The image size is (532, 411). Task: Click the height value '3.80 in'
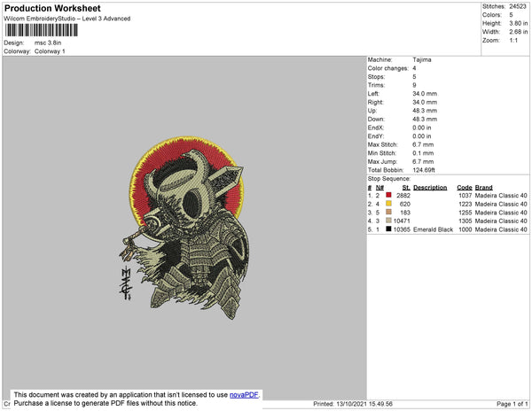pyautogui.click(x=519, y=23)
